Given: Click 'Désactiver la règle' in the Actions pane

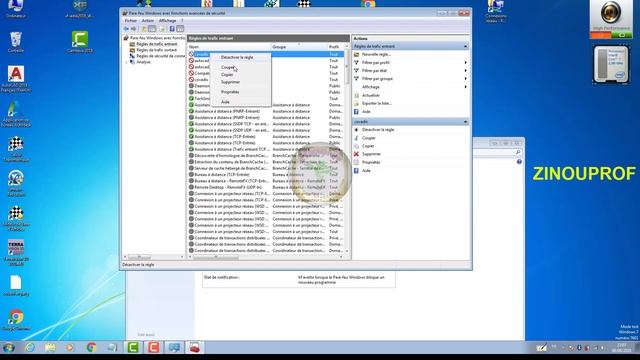Looking at the screenshot, I should [378, 130].
